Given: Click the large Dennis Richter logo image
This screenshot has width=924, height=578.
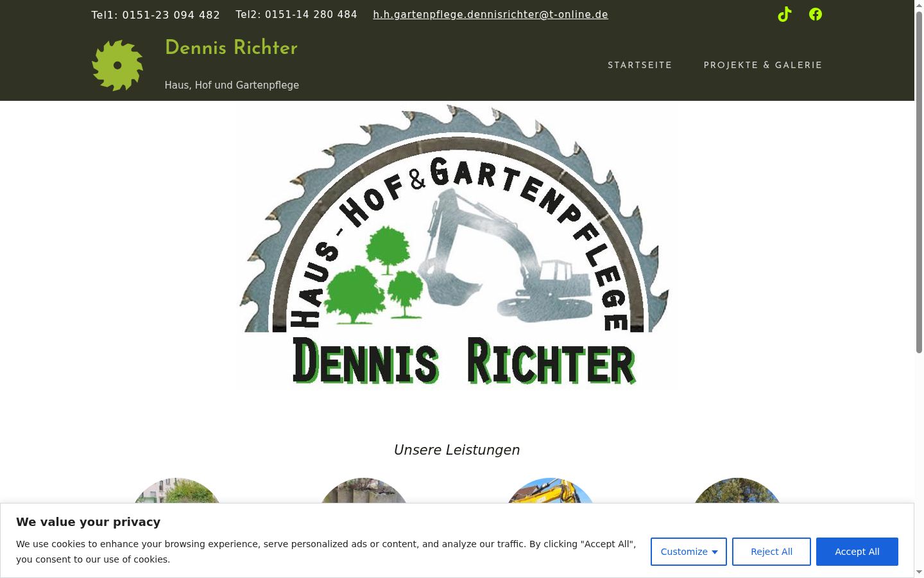Looking at the screenshot, I should (456, 246).
